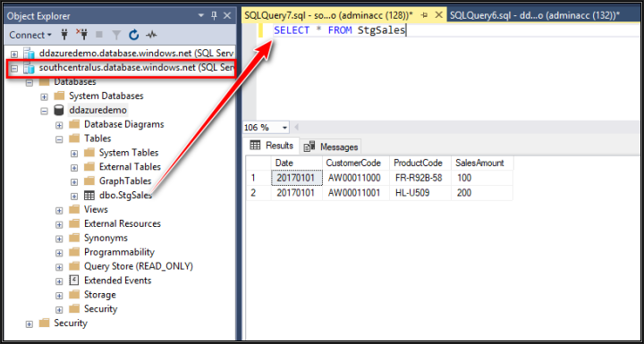Select the System Tables folder

129,153
